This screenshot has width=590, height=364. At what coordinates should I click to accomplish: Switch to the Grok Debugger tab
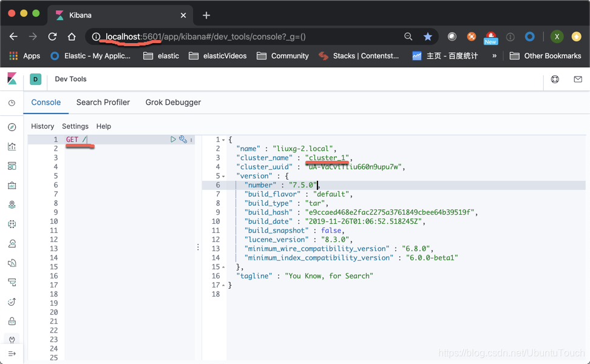pyautogui.click(x=172, y=102)
